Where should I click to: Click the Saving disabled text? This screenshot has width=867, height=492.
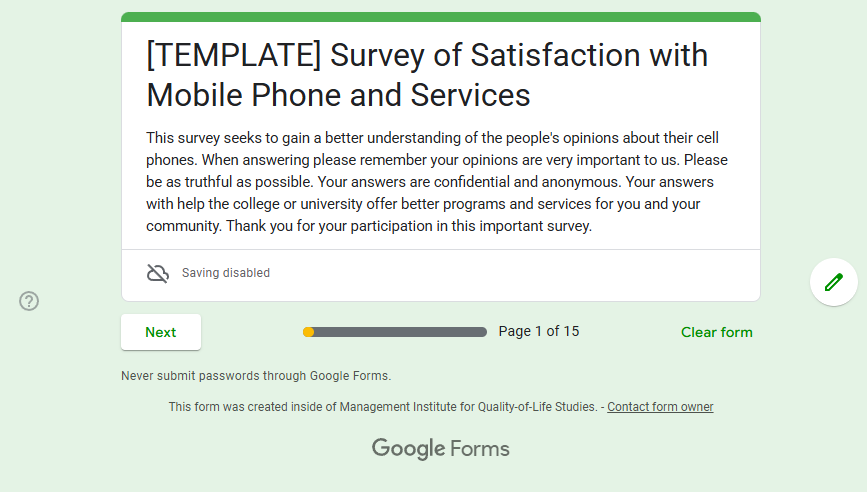click(226, 273)
